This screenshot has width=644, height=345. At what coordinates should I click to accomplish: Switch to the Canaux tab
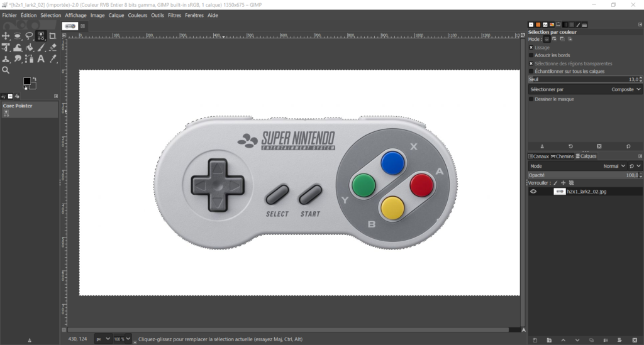coord(538,156)
